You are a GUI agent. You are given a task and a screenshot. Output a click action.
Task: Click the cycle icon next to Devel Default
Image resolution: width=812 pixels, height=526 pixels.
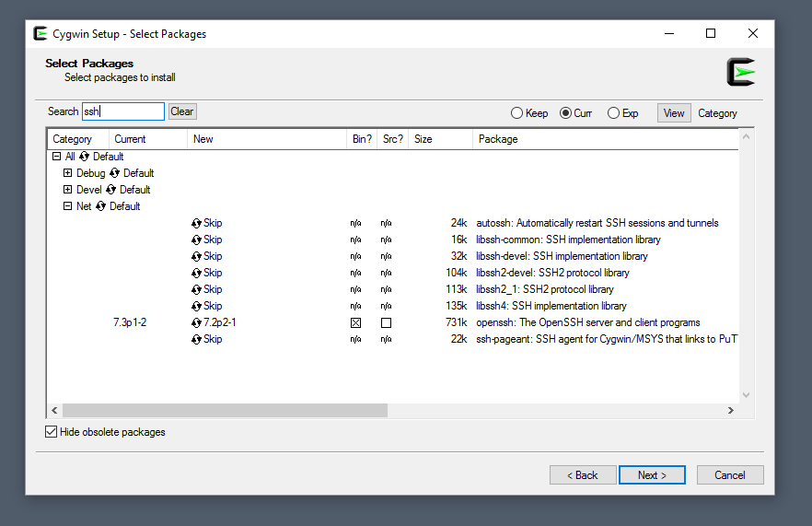pyautogui.click(x=110, y=190)
